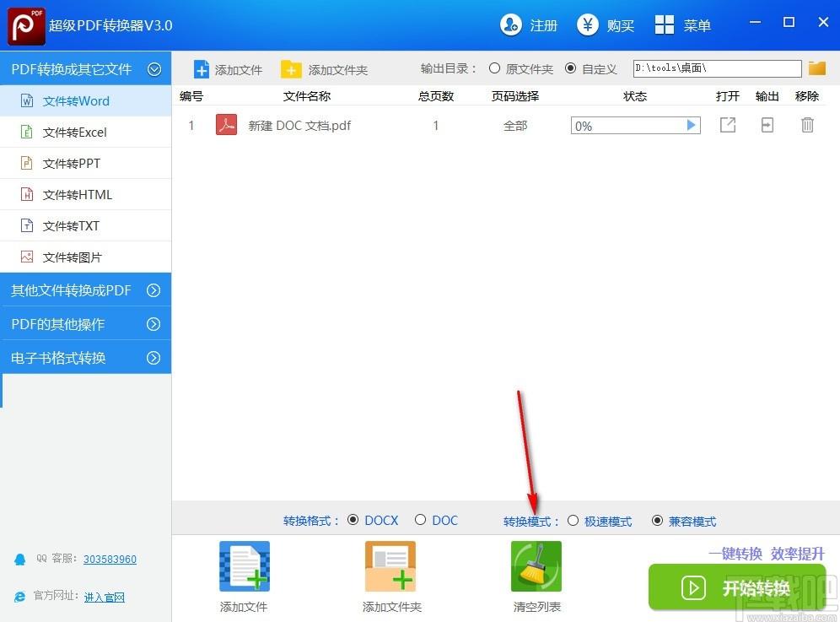Select 文件转图片 menu item
Image resolution: width=840 pixels, height=622 pixels.
86,257
